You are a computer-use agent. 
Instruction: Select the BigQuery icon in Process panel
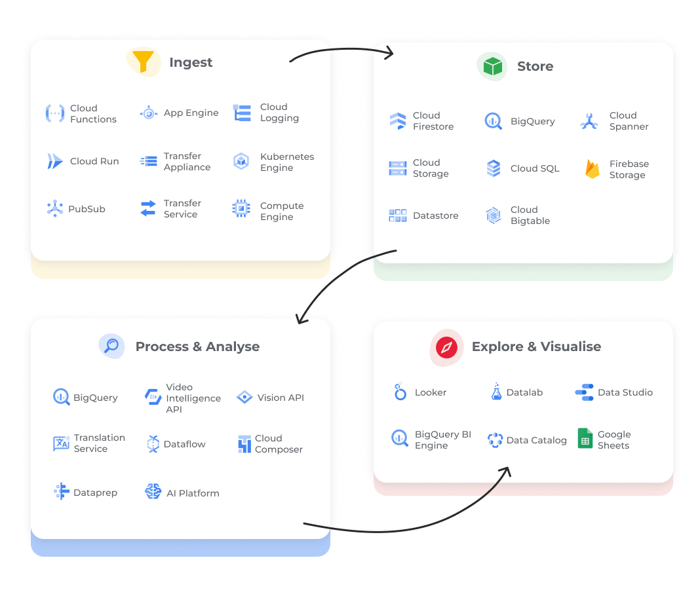[61, 397]
